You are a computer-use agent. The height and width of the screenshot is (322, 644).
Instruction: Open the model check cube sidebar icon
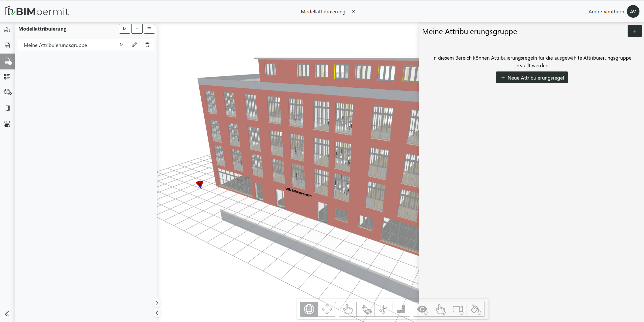click(x=8, y=92)
